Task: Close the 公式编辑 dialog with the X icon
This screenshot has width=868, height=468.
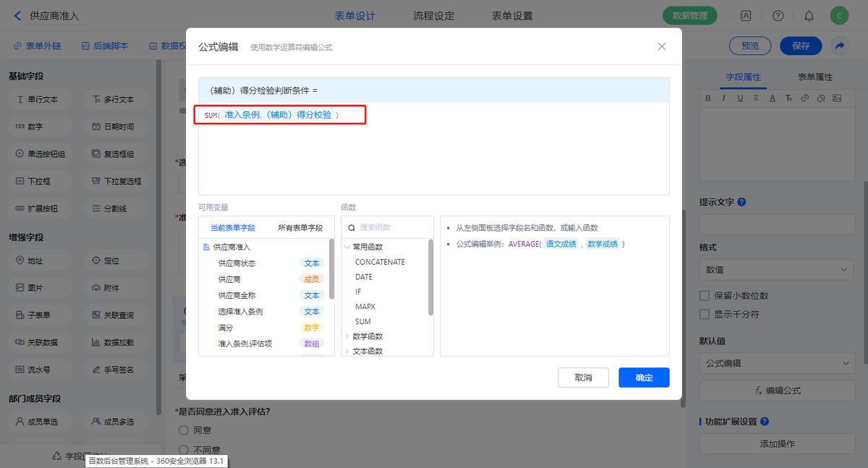Action: (x=661, y=46)
